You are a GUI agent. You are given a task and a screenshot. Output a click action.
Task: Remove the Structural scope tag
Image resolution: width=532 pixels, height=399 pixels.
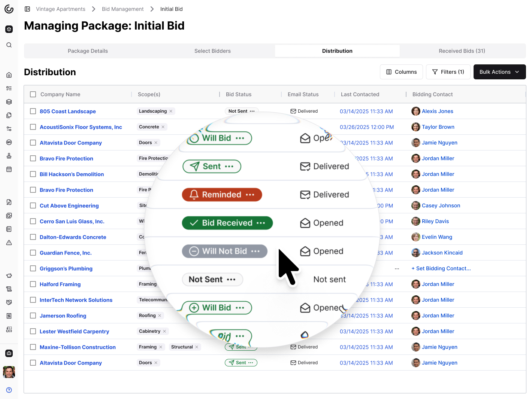click(x=197, y=347)
